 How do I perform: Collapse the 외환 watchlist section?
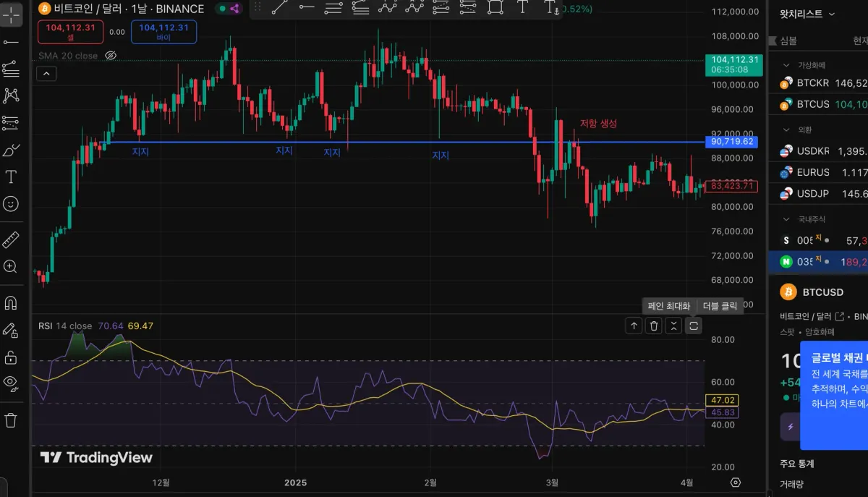(787, 129)
